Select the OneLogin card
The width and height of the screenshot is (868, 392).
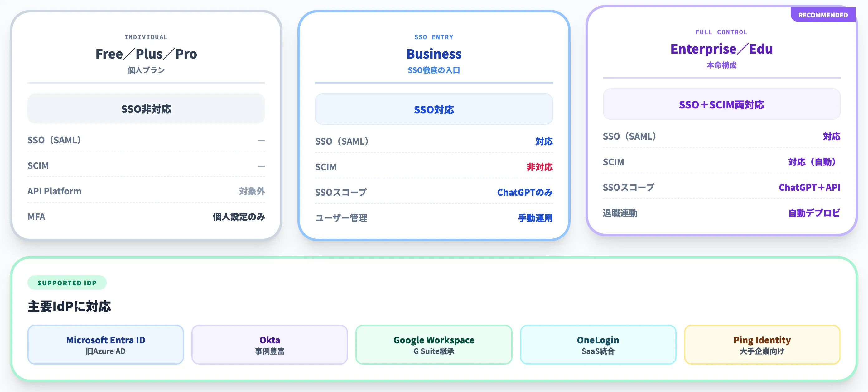tap(598, 345)
